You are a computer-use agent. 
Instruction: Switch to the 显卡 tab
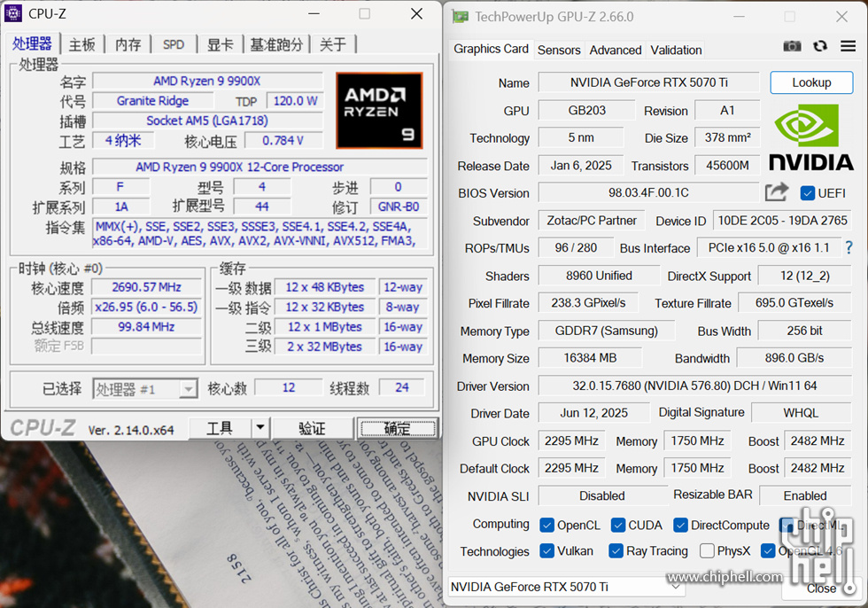click(x=221, y=44)
